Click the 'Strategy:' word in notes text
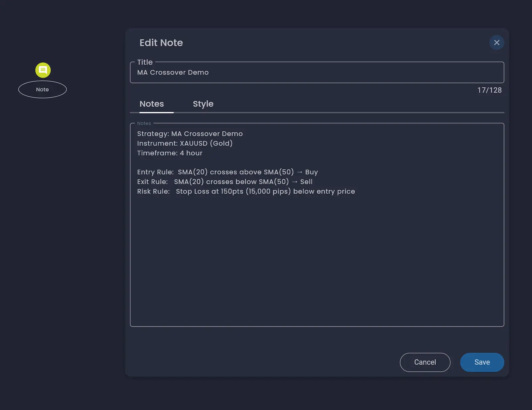Viewport: 532px width, 410px height. coord(153,134)
